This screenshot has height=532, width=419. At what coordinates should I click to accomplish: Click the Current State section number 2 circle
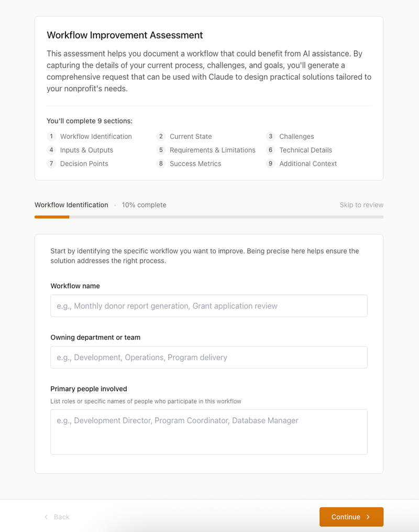pos(161,136)
